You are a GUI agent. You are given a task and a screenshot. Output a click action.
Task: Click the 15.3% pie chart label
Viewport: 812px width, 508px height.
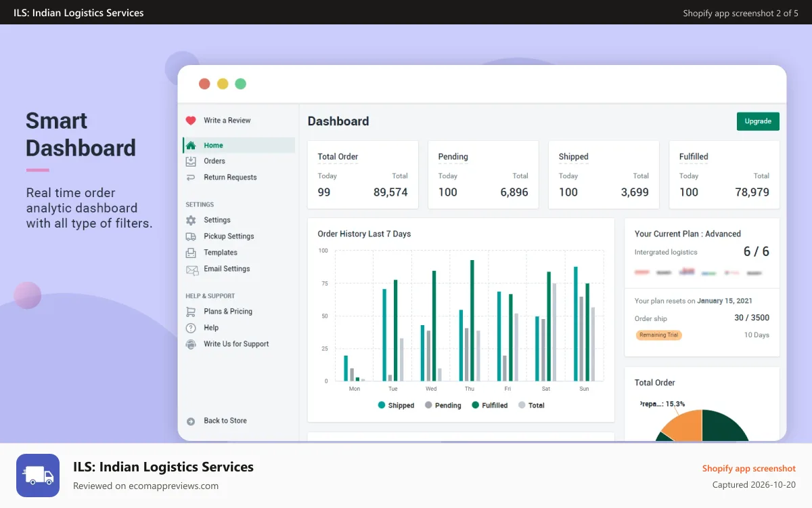pyautogui.click(x=662, y=404)
